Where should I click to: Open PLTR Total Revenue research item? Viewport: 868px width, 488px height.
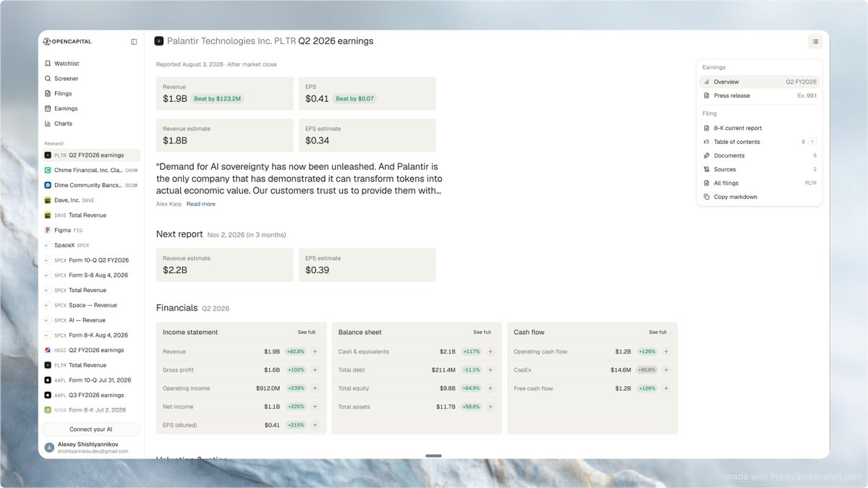click(90, 365)
